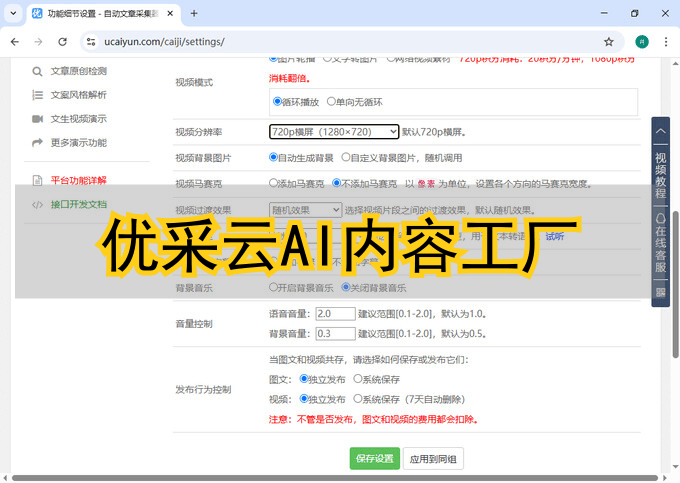
Task: Select 开启背景音乐 radio button
Action: coord(274,287)
